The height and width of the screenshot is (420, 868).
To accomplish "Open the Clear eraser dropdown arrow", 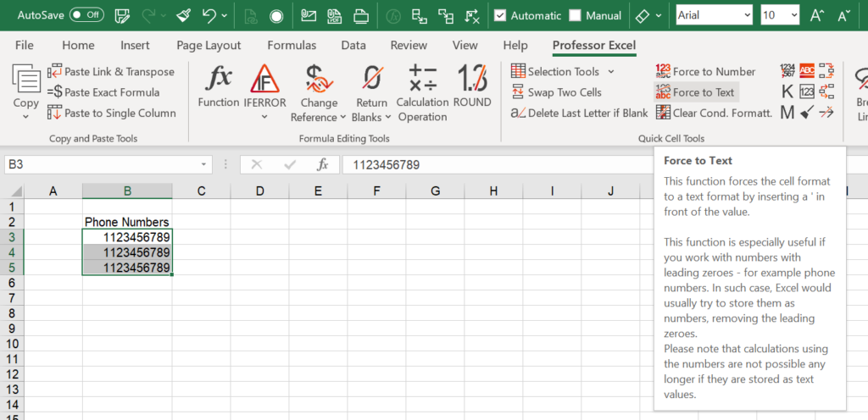I will [x=658, y=16].
